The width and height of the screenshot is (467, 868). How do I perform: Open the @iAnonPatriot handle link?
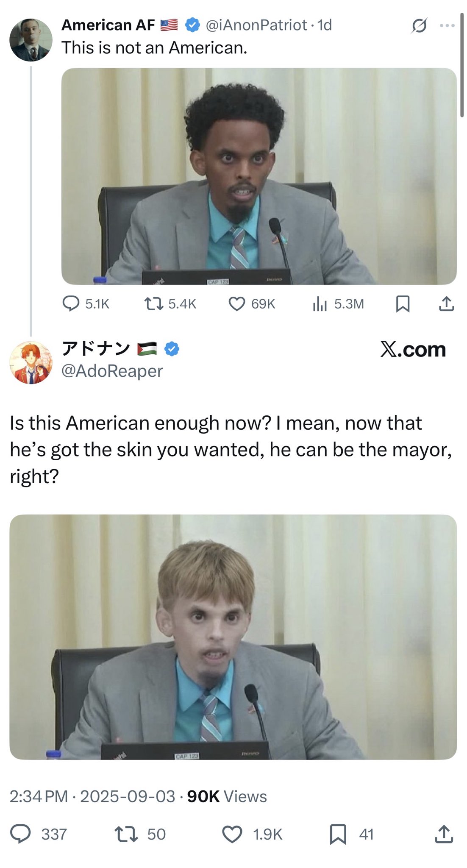pos(256,25)
